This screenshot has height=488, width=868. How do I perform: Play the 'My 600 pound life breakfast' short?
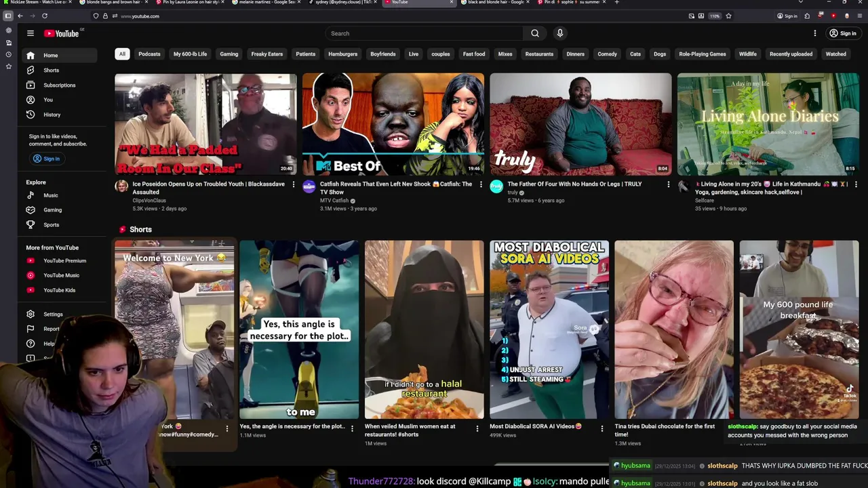(799, 329)
